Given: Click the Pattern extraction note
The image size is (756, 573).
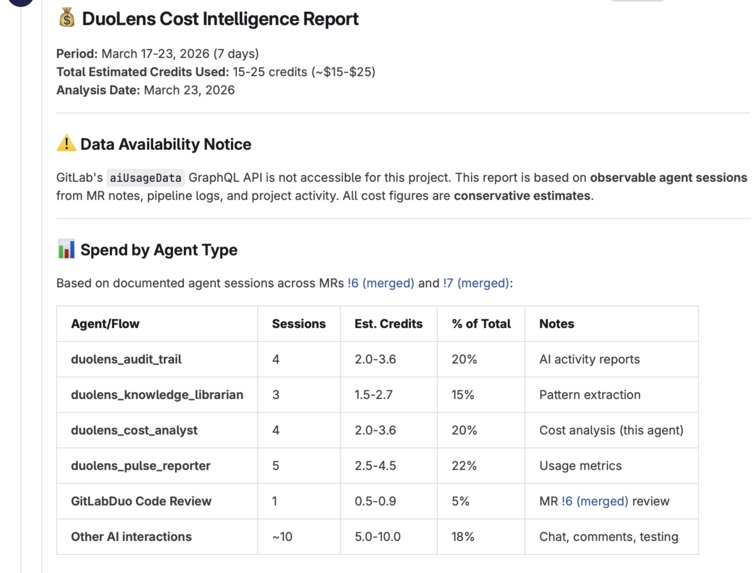Looking at the screenshot, I should [x=590, y=395].
